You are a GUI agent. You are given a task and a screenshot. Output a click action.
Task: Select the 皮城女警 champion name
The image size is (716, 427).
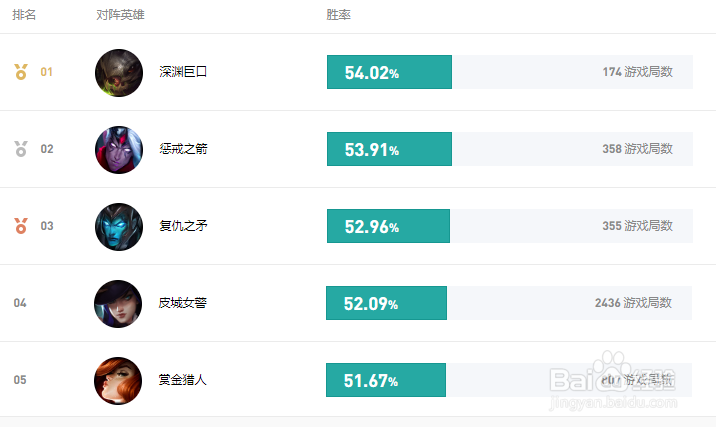pos(182,303)
